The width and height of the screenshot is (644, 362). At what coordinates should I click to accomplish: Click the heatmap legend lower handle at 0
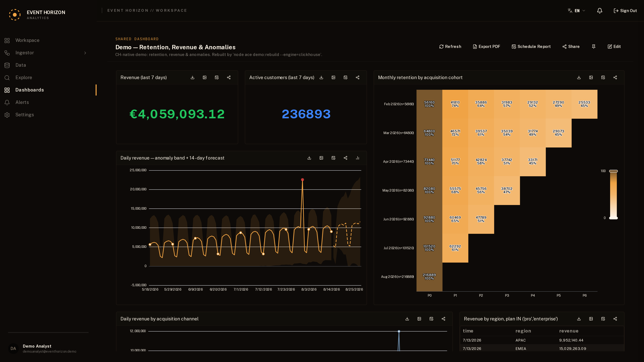click(x=613, y=218)
